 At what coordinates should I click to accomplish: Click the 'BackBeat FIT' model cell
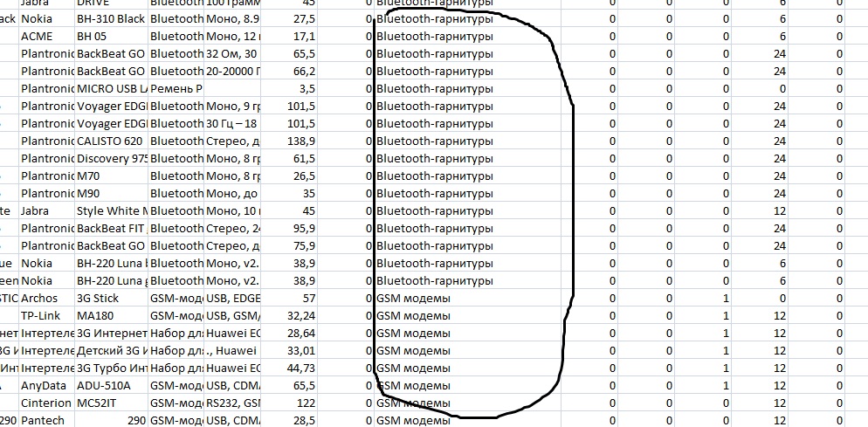click(111, 228)
